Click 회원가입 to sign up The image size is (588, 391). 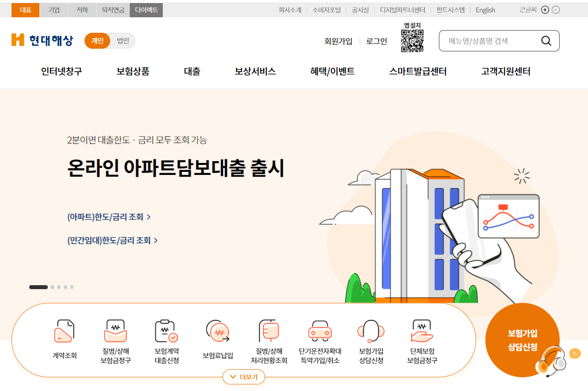pyautogui.click(x=338, y=41)
